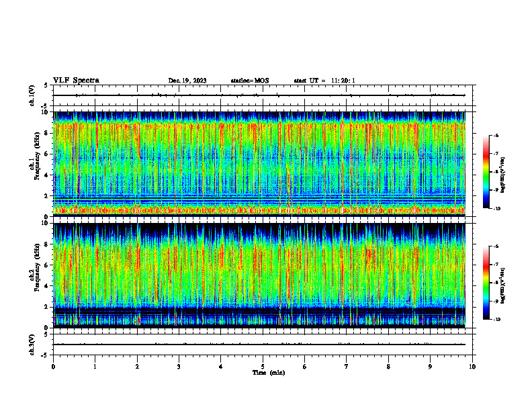Click time axis tick label "10"

pyautogui.click(x=472, y=367)
